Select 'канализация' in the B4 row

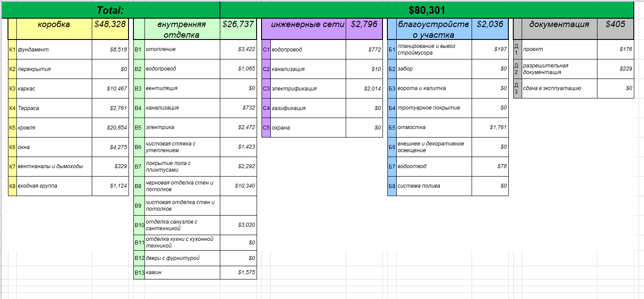point(182,108)
